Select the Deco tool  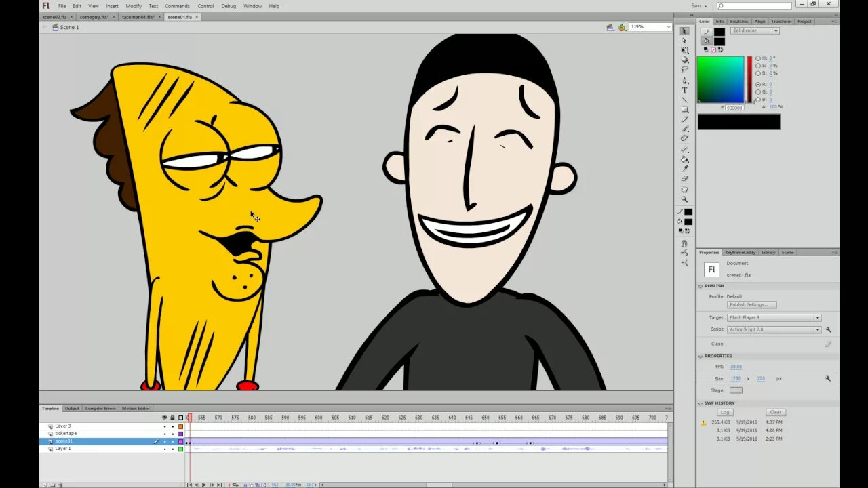pyautogui.click(x=684, y=138)
